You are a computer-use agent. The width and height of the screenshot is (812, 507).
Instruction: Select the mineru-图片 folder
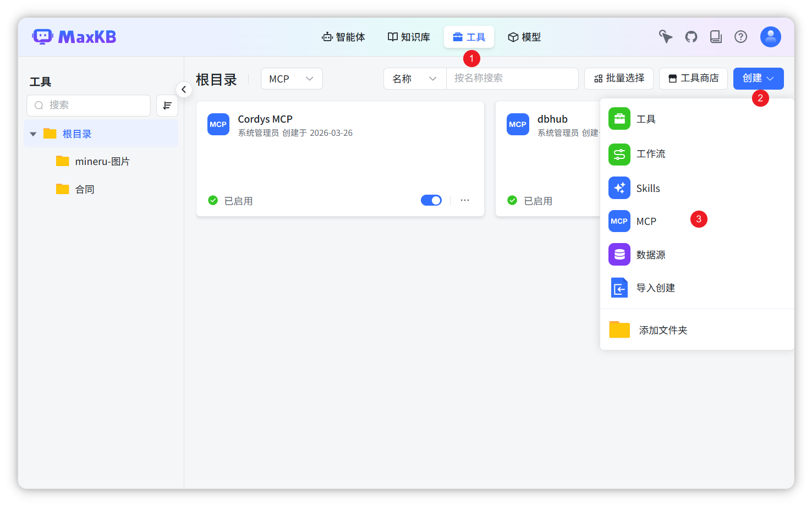[x=101, y=161]
